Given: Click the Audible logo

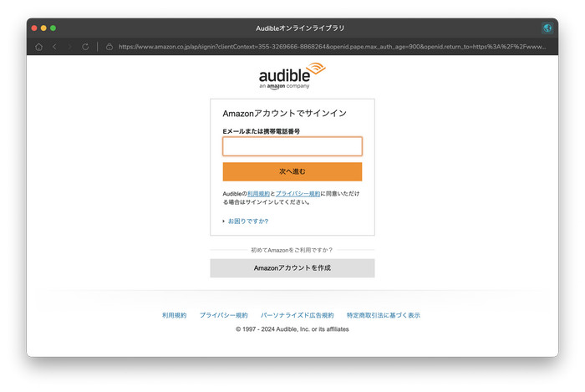Looking at the screenshot, I should [x=292, y=76].
